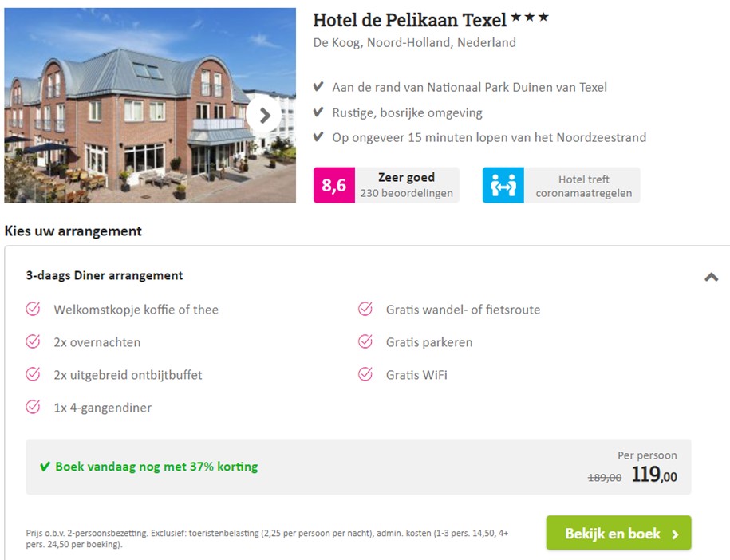
Task: Click the checkmark beside Gratis wandel- of fietsroute
Action: (366, 310)
